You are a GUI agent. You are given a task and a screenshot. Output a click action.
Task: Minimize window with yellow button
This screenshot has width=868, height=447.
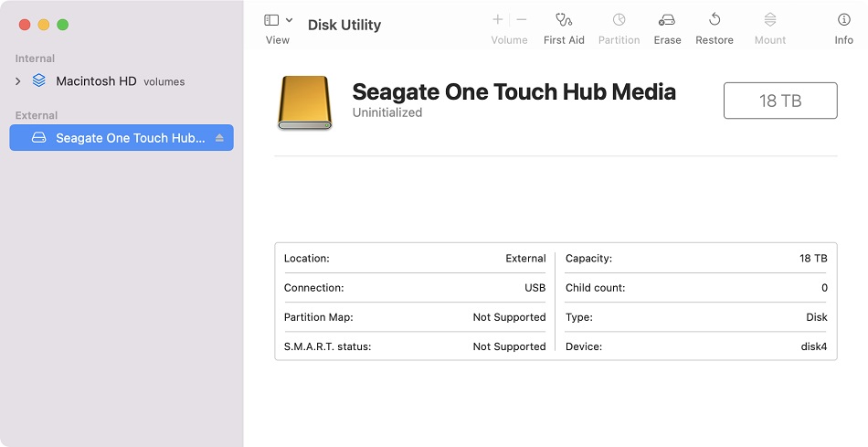pyautogui.click(x=44, y=25)
